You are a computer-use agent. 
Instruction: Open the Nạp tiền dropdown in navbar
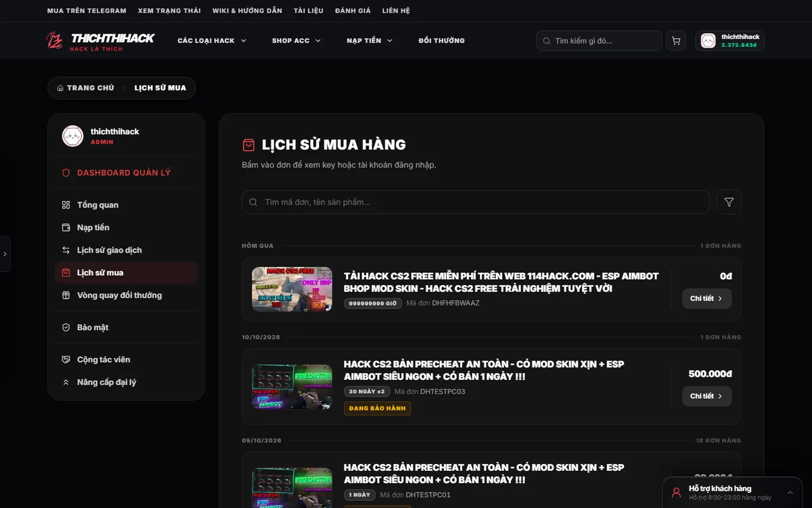click(369, 41)
